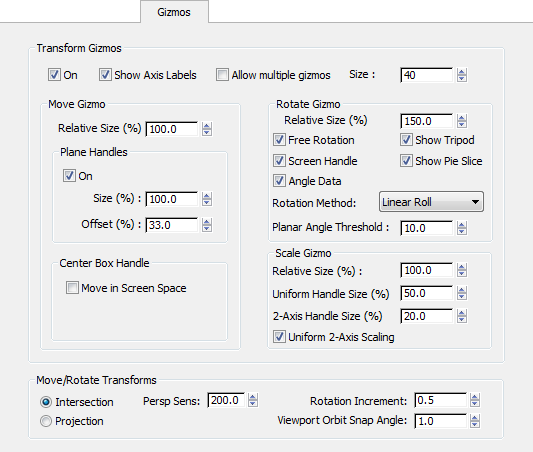The image size is (533, 452).
Task: Enable Allow multiple gizmos checkbox
Action: (222, 75)
